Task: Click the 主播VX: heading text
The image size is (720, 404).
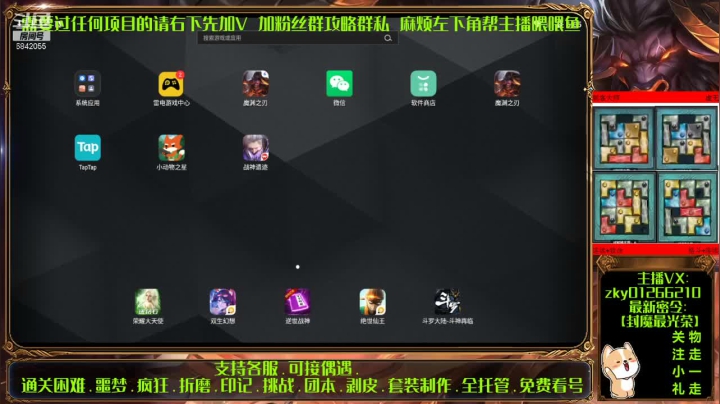Action: click(x=662, y=278)
